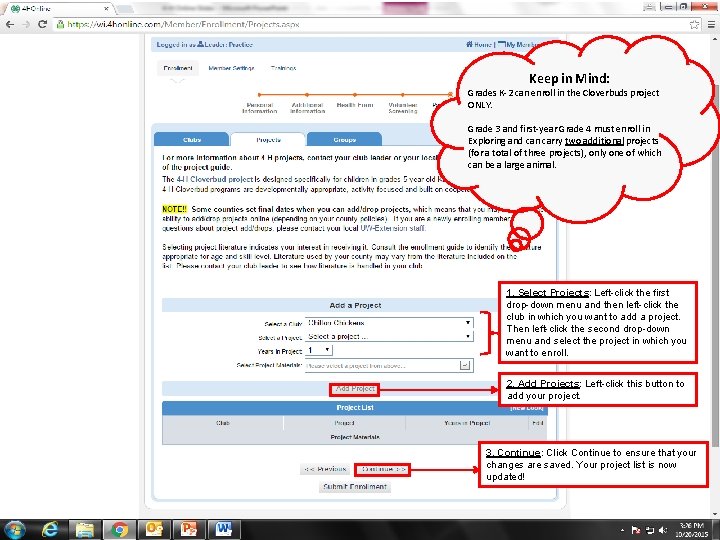Image resolution: width=720 pixels, height=540 pixels.
Task: Click the Years in Project column header
Action: click(x=467, y=423)
